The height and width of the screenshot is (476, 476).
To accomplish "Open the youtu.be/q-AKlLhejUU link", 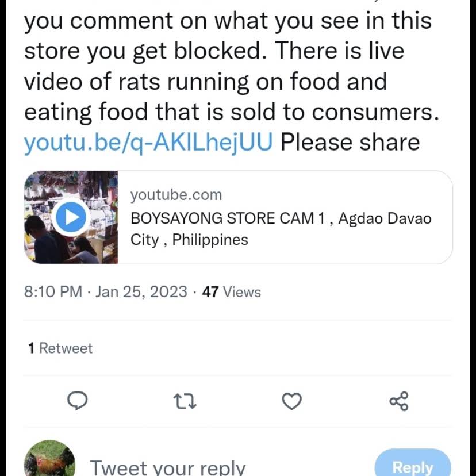I will (148, 141).
